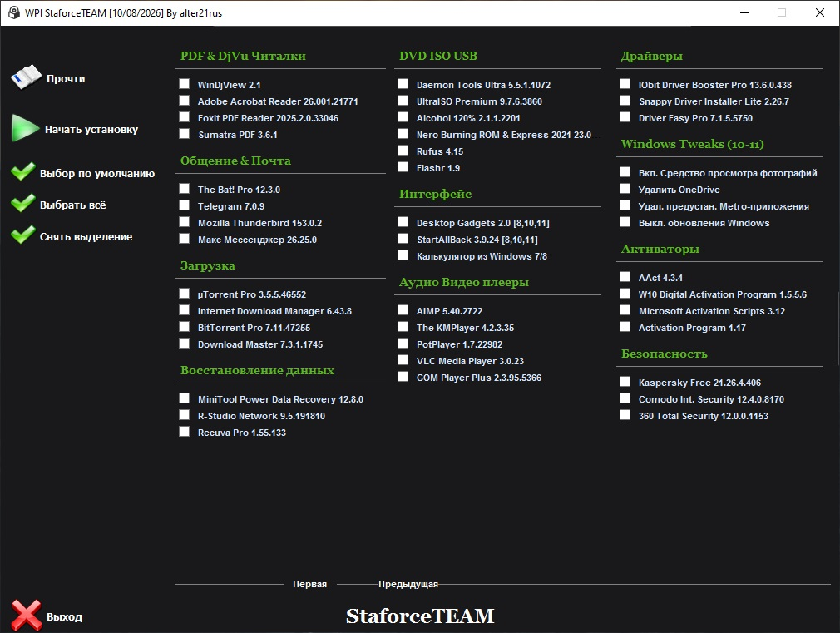
Task: Enable MiniTool Power Data Recovery checkbox
Action: tap(185, 398)
